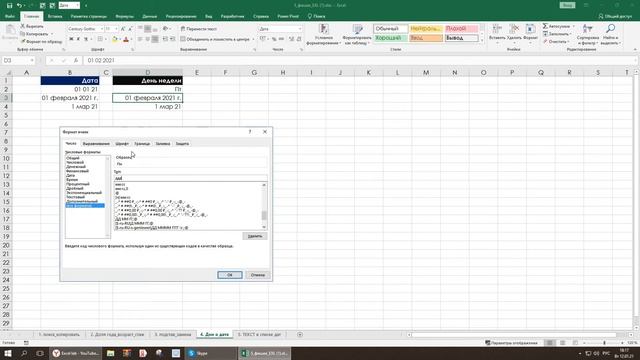640x360 pixels.
Task: Open the Century Gothic font name dropdown
Action: (x=102, y=29)
